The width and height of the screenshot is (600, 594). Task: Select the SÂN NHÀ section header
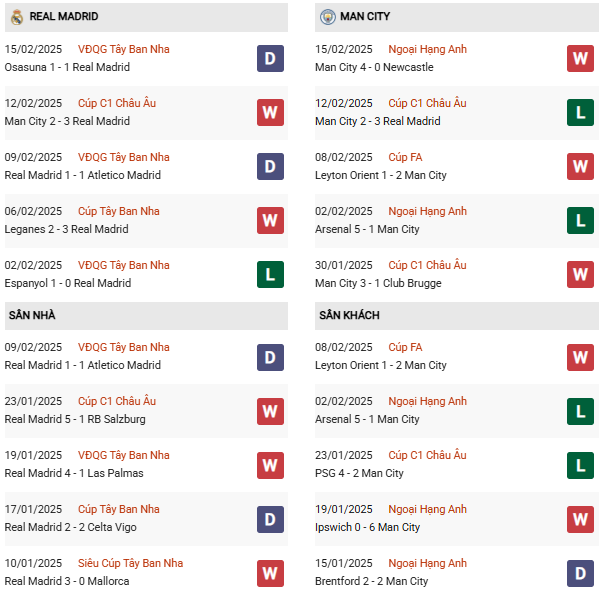[32, 316]
